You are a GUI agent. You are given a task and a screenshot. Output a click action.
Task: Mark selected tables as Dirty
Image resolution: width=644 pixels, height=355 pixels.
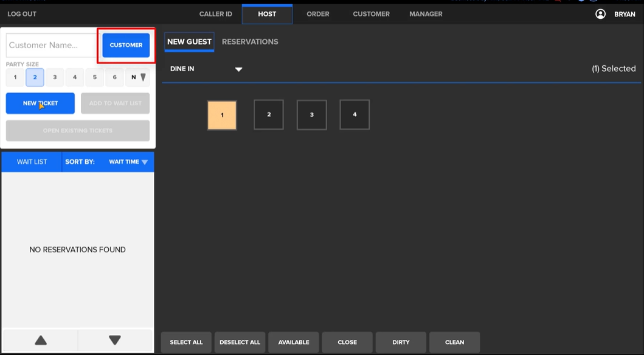(x=400, y=342)
